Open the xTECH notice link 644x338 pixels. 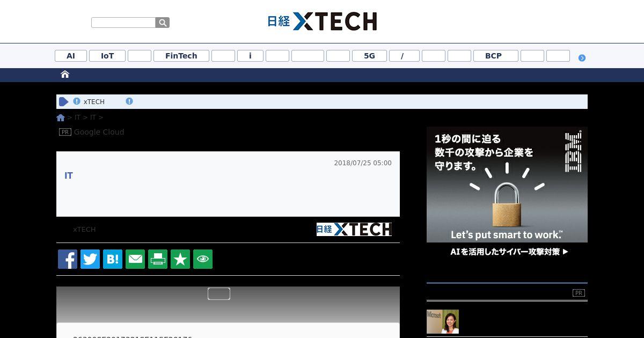94,102
